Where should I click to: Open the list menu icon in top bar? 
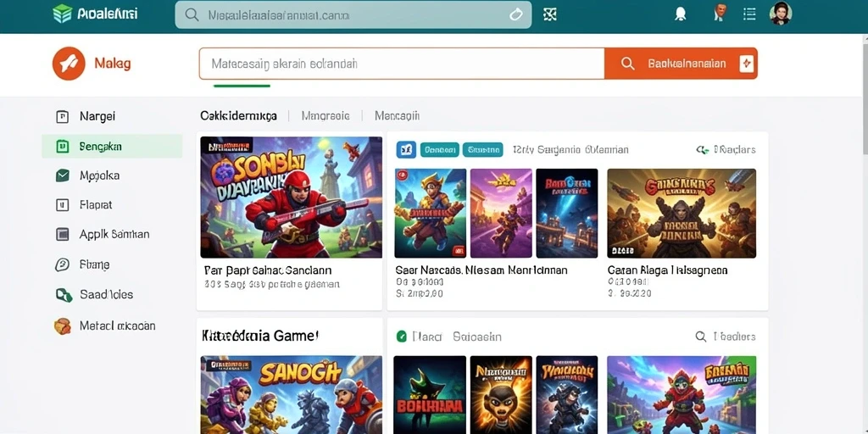click(749, 14)
